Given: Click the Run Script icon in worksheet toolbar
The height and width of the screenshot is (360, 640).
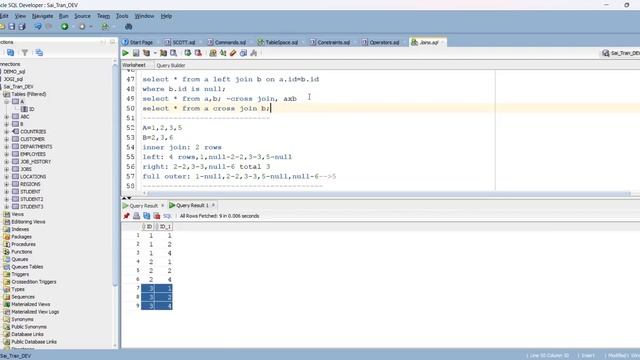Looking at the screenshot, I should coord(136,53).
